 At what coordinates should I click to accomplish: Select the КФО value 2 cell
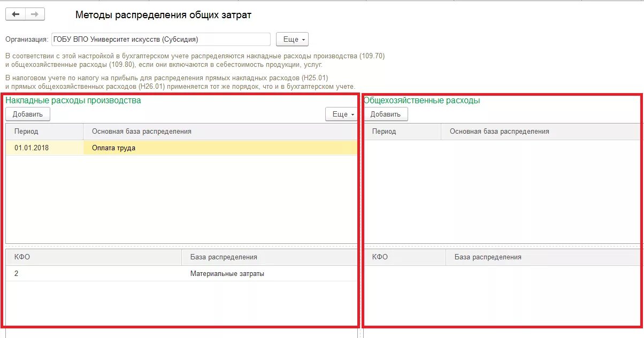94,273
